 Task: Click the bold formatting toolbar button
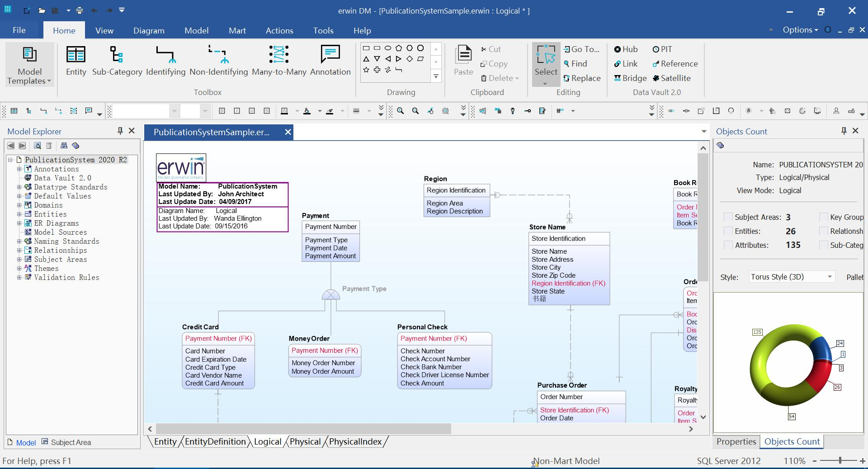(222, 111)
